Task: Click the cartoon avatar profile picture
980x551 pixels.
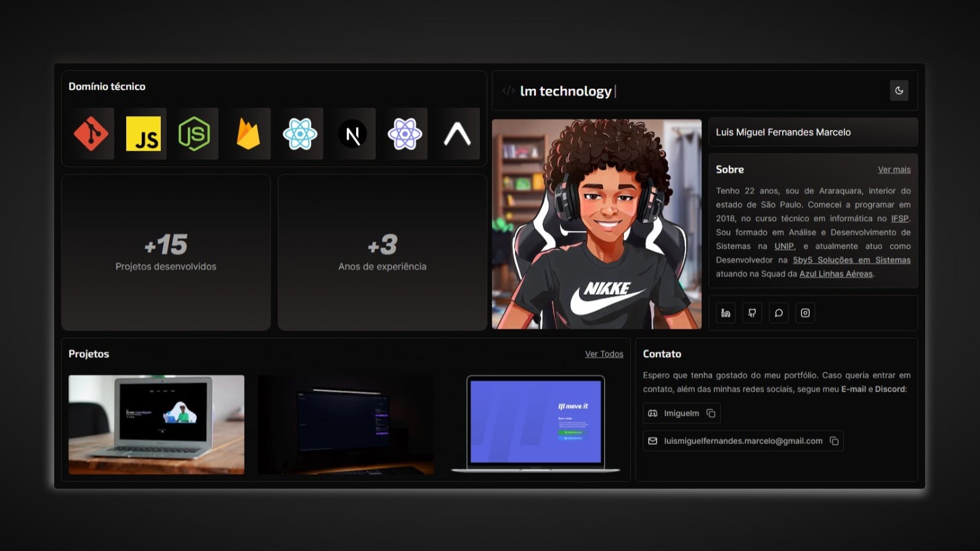Action: point(596,224)
